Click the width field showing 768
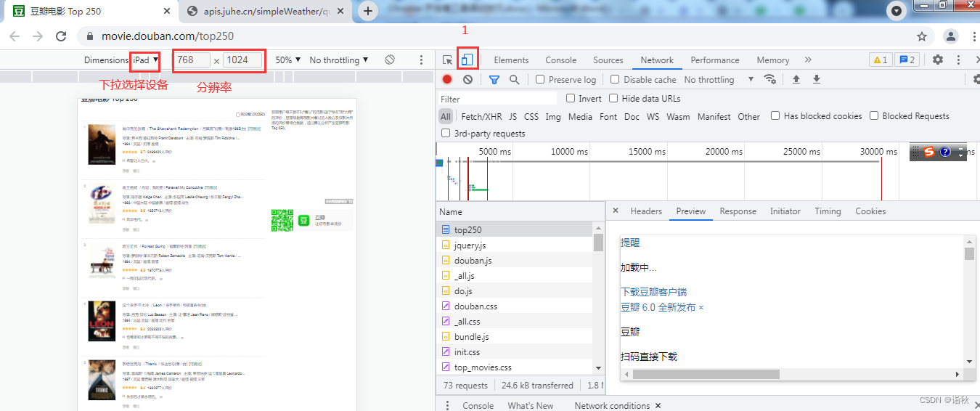980x411 pixels. (x=193, y=60)
